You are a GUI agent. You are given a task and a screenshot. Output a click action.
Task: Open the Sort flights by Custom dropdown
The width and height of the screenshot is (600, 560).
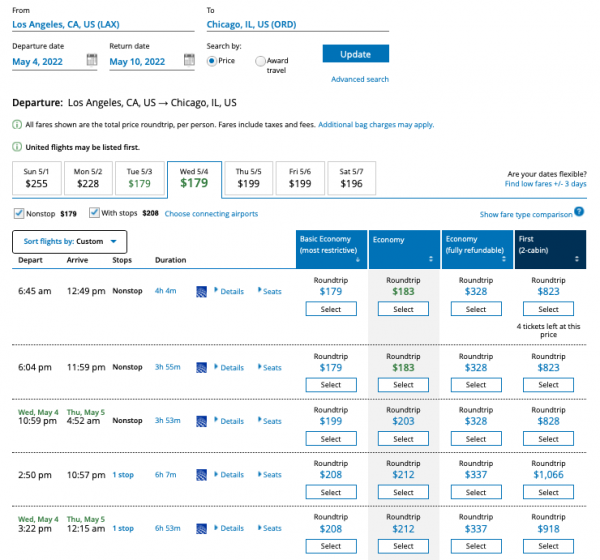(70, 241)
